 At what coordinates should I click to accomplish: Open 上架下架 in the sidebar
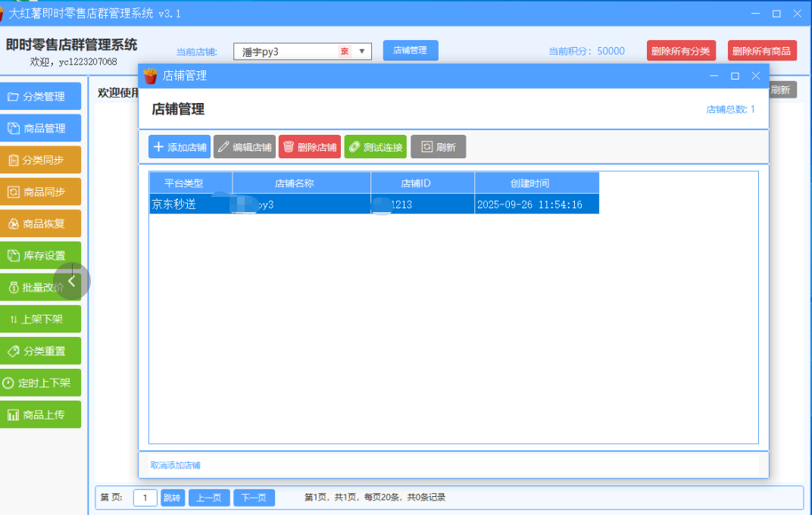coord(40,320)
